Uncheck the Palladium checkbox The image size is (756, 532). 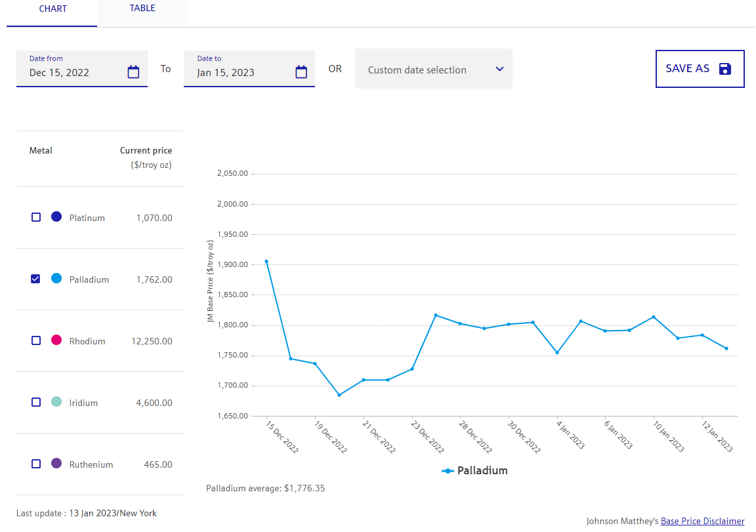coord(36,279)
